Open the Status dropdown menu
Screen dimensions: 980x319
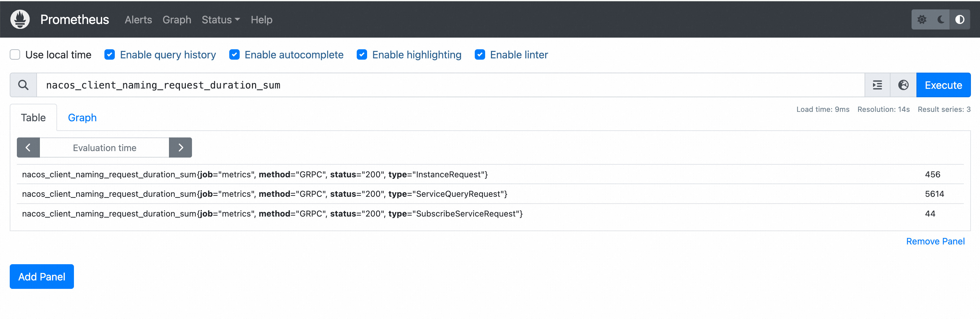(221, 20)
